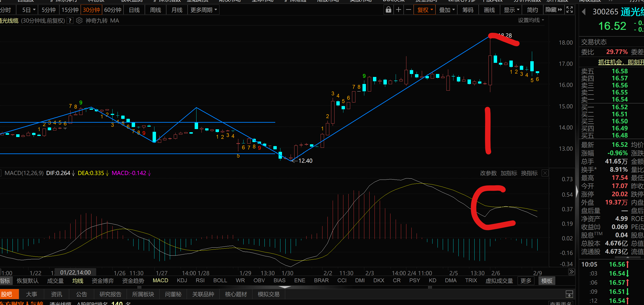Toggle the 均线 moving average indicator
This screenshot has height=305, width=644.
point(78,281)
